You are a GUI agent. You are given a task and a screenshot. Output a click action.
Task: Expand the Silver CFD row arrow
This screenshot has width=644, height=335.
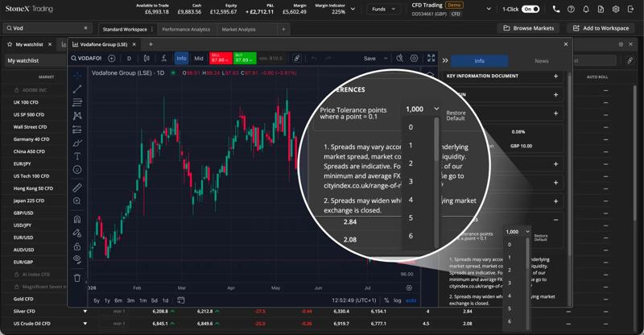[x=85, y=312]
